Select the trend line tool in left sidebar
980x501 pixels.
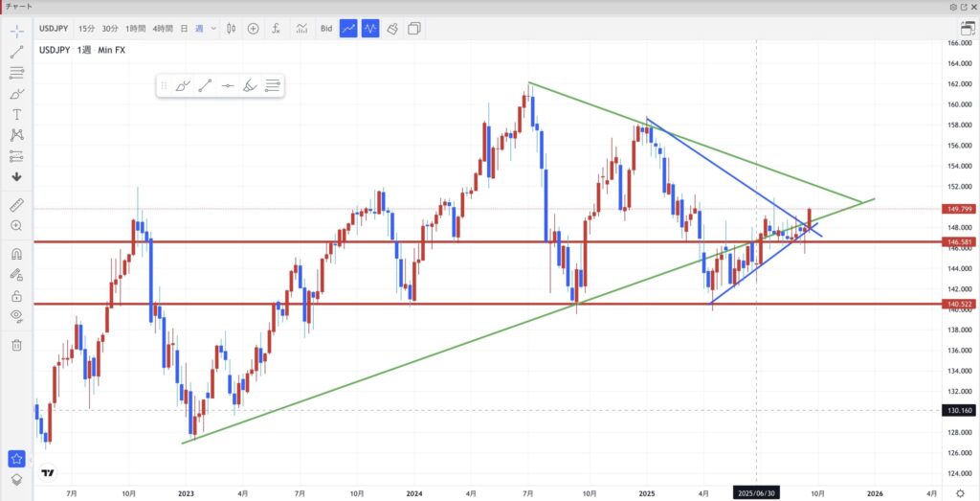pos(17,51)
